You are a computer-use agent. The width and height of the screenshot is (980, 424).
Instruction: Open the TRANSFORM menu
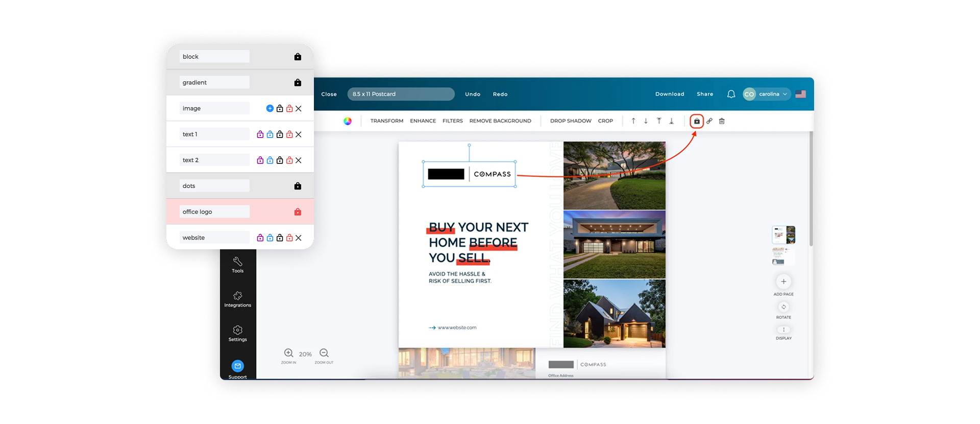pos(387,121)
